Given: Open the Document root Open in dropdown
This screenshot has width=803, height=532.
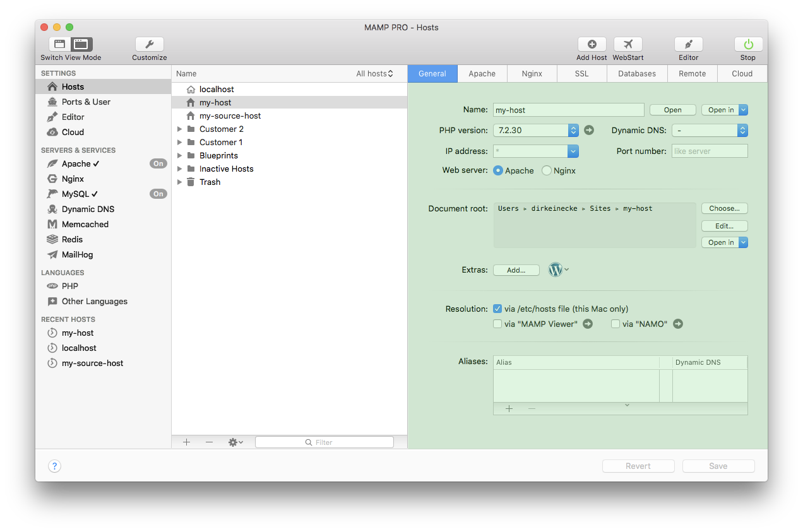Looking at the screenshot, I should tap(725, 242).
